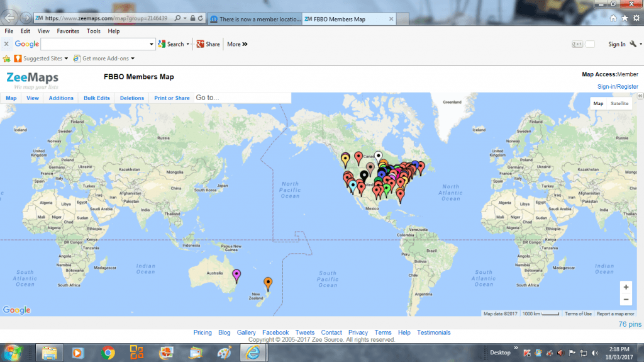Open Google toolbar wrench settings

tap(633, 44)
